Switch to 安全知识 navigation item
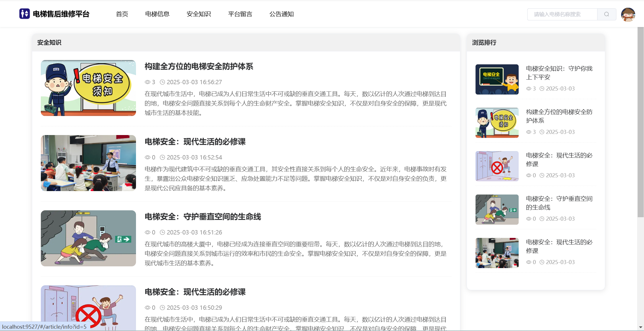This screenshot has width=644, height=331. click(x=199, y=14)
